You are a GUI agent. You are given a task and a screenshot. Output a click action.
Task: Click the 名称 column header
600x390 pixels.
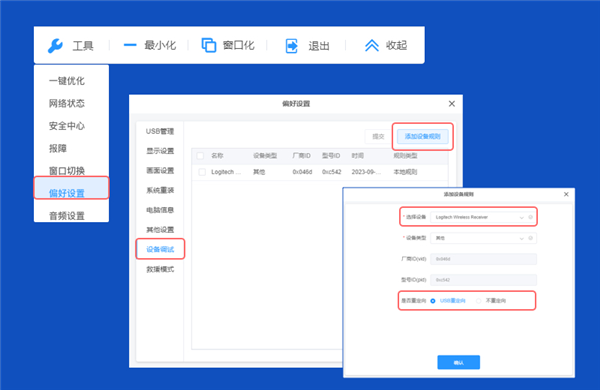click(217, 156)
